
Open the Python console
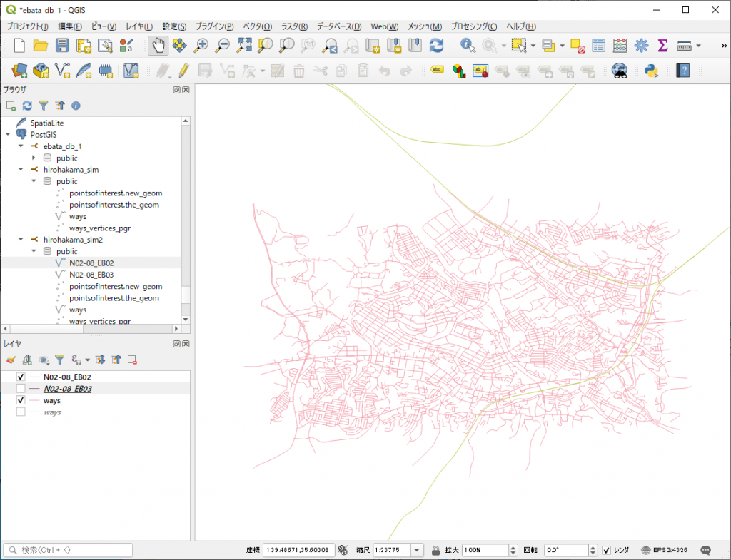(651, 71)
